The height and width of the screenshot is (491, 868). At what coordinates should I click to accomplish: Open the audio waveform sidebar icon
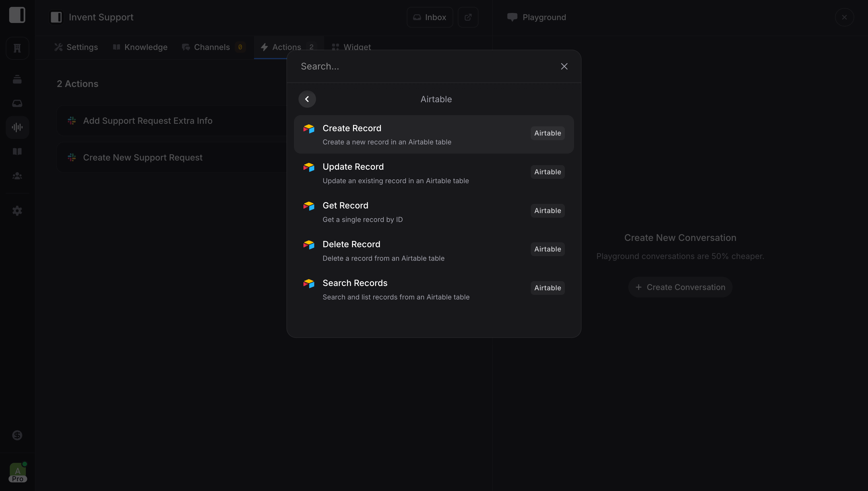point(17,127)
